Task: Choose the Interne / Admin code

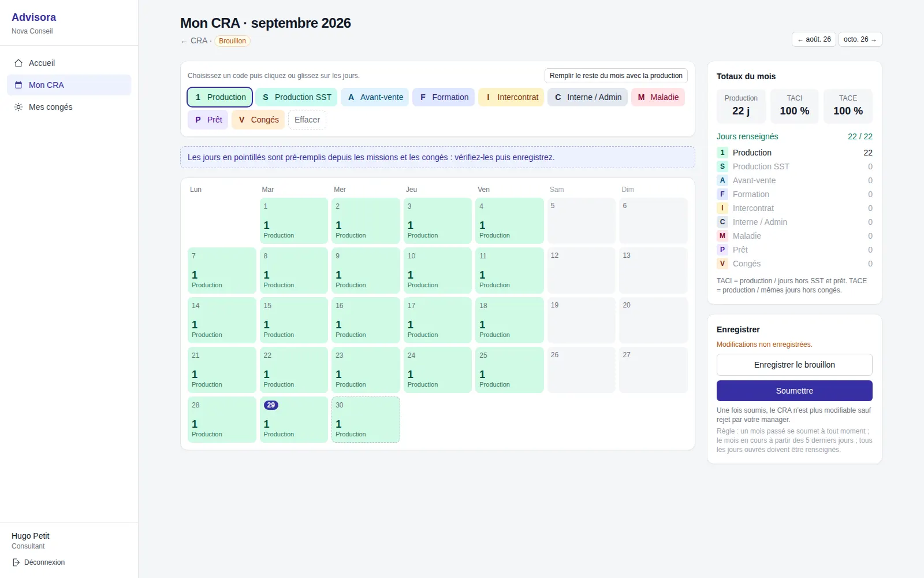Action: (587, 97)
